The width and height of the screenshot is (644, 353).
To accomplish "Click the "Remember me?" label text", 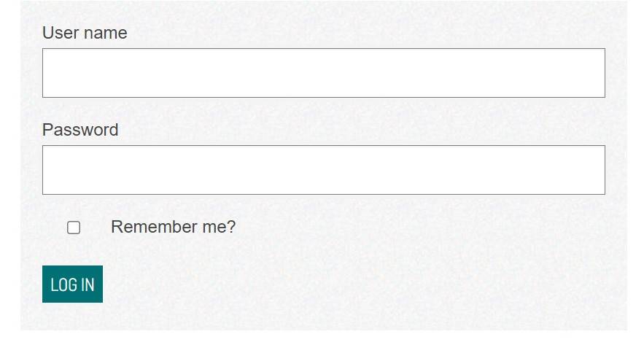I will point(173,227).
